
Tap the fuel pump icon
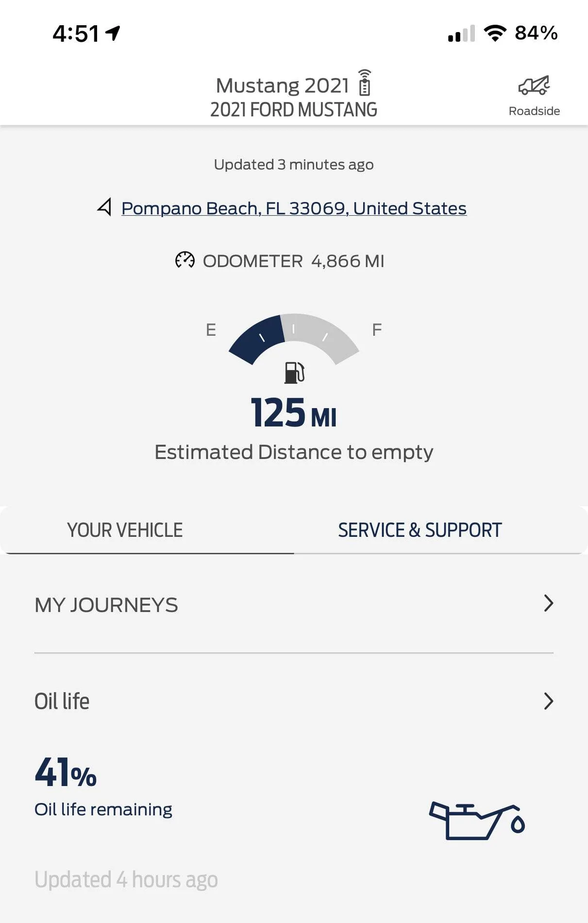[x=294, y=373]
